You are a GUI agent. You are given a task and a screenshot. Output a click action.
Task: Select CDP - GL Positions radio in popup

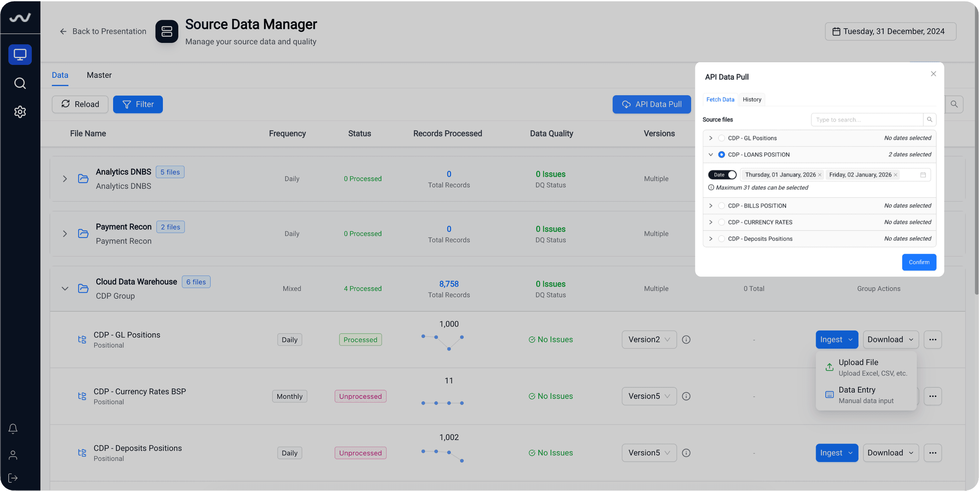pos(721,138)
